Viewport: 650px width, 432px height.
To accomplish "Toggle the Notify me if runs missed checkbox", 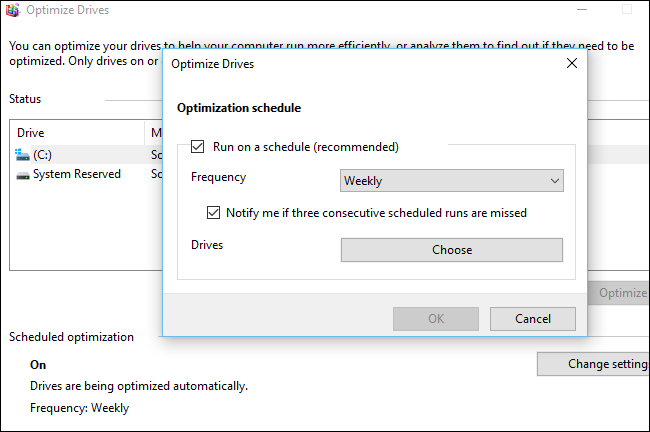I will [213, 213].
